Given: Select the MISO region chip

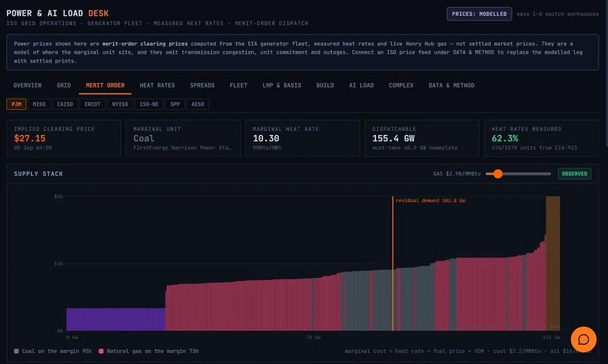Looking at the screenshot, I should tap(39, 104).
